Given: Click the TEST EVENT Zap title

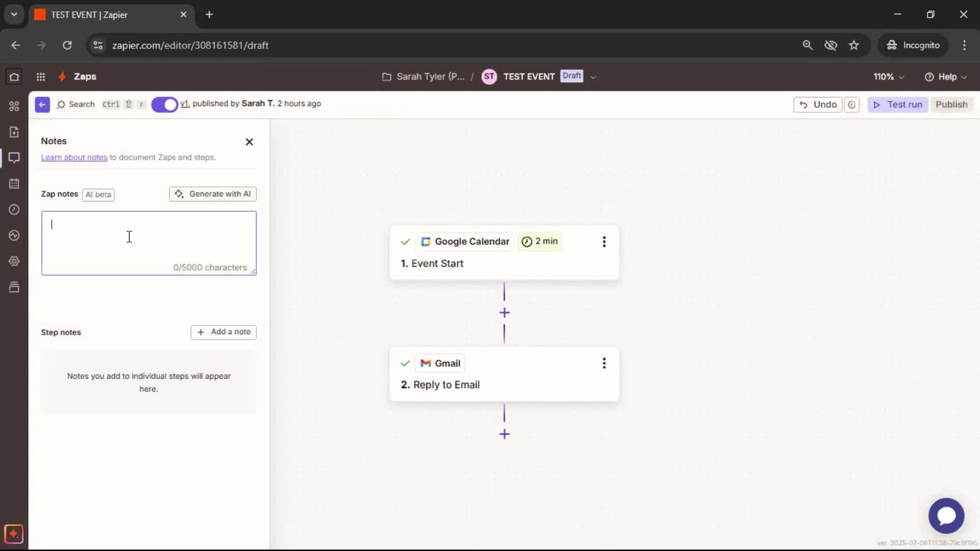Looking at the screenshot, I should click(529, 77).
